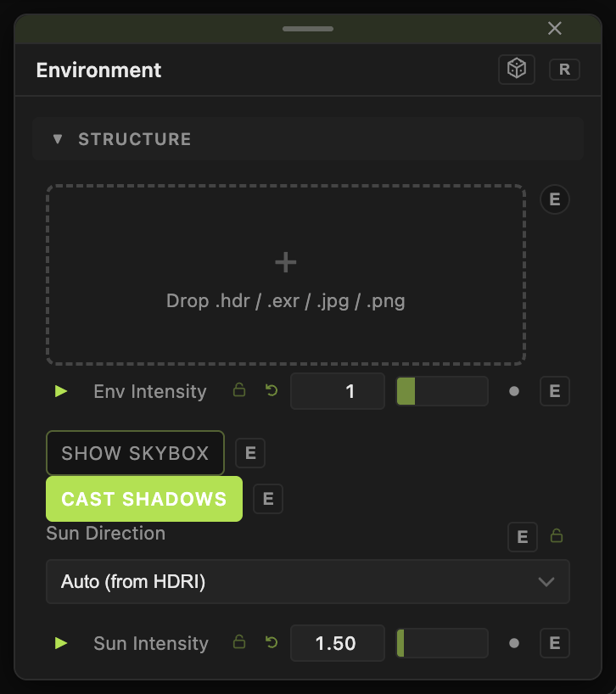Click the R reset button beside Environment
The image size is (616, 694).
coord(564,70)
